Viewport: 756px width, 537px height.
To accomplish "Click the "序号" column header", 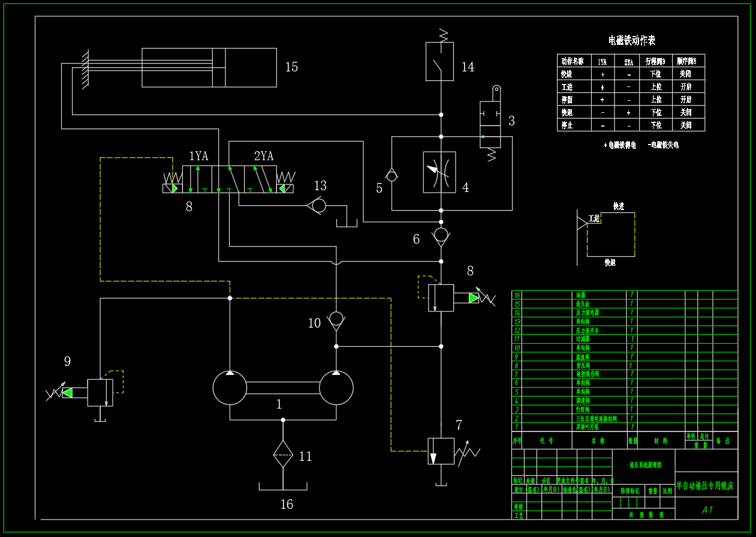I will [x=517, y=440].
